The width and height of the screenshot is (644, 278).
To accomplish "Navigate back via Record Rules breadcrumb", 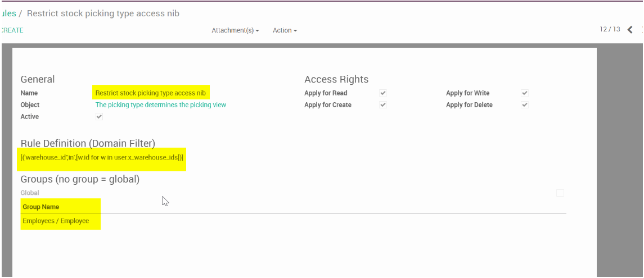I will click(8, 13).
